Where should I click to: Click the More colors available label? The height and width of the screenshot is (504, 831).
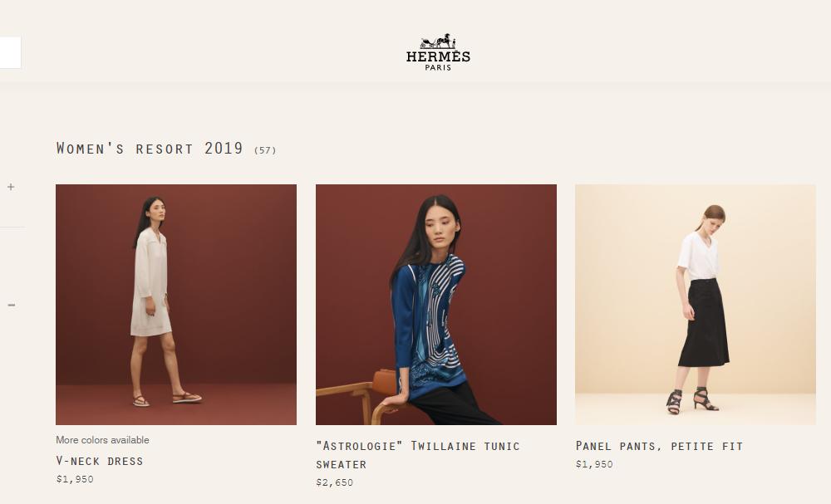(102, 440)
